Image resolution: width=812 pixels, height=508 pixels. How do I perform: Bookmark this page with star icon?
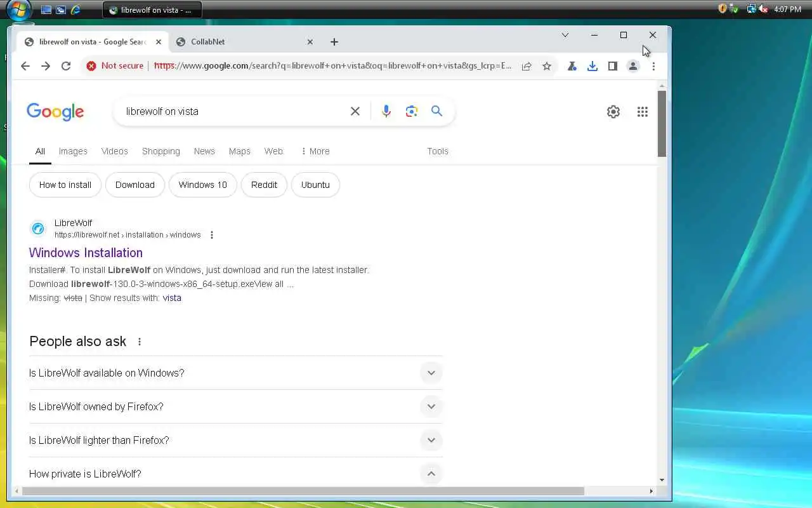tap(547, 66)
